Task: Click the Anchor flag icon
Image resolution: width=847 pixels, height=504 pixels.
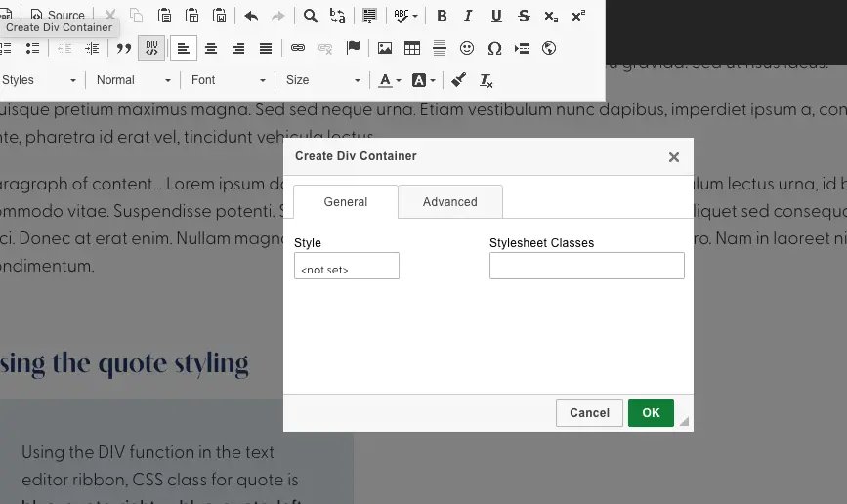Action: [354, 48]
